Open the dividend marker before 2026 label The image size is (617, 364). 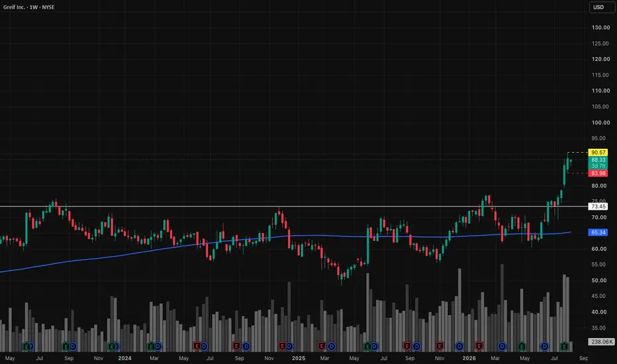click(459, 346)
